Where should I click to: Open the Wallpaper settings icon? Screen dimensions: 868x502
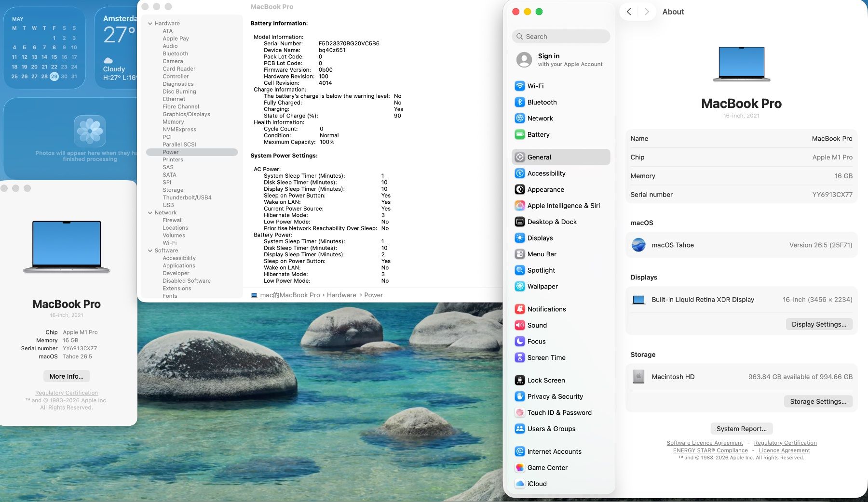520,286
